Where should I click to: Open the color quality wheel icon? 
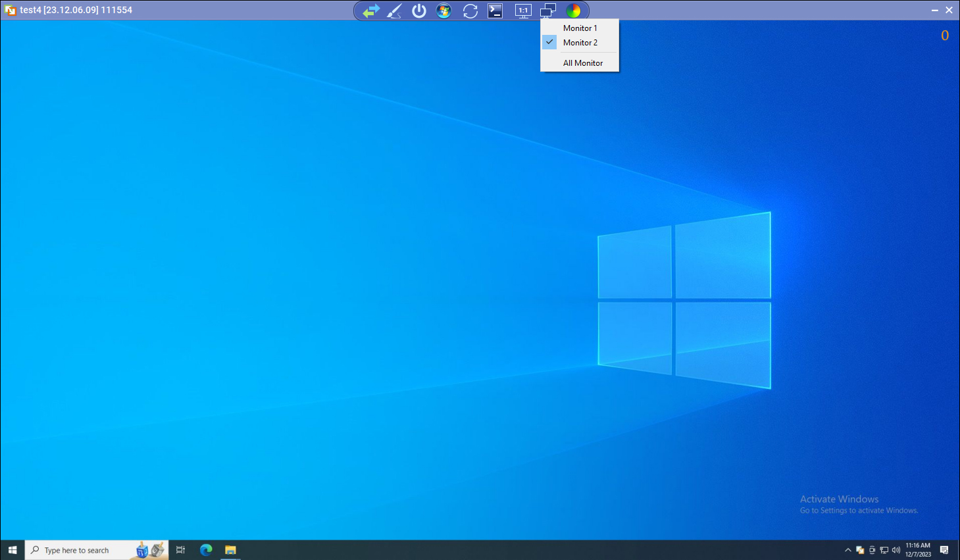pyautogui.click(x=573, y=11)
